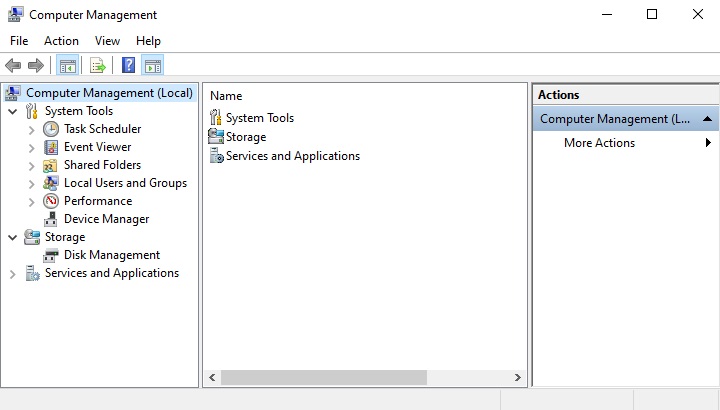Open Device Manager in the tree
This screenshot has height=410, width=720.
(106, 219)
